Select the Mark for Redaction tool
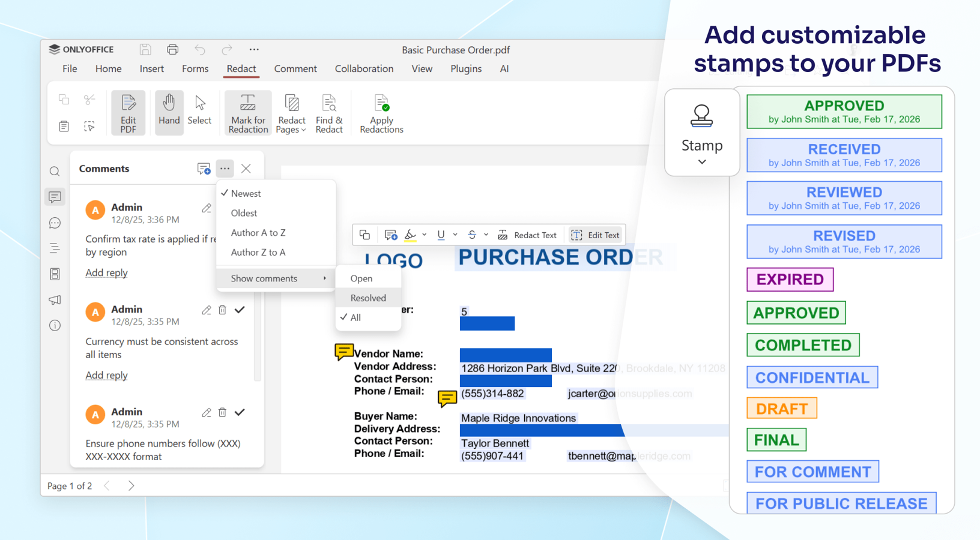This screenshot has height=540, width=980. (x=247, y=112)
